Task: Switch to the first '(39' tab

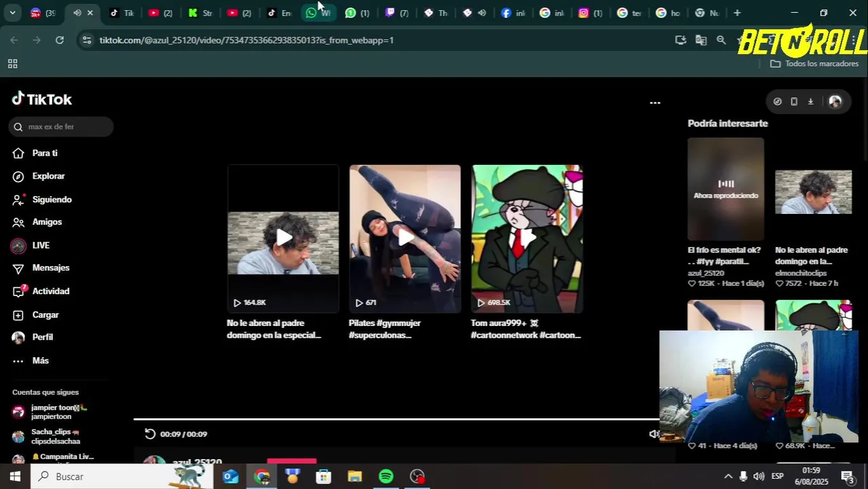Action: coord(43,13)
